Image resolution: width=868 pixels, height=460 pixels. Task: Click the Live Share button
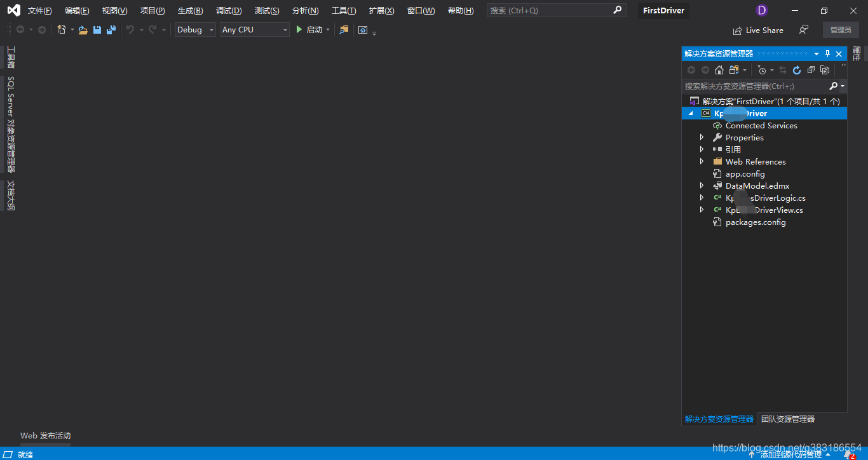pyautogui.click(x=758, y=30)
